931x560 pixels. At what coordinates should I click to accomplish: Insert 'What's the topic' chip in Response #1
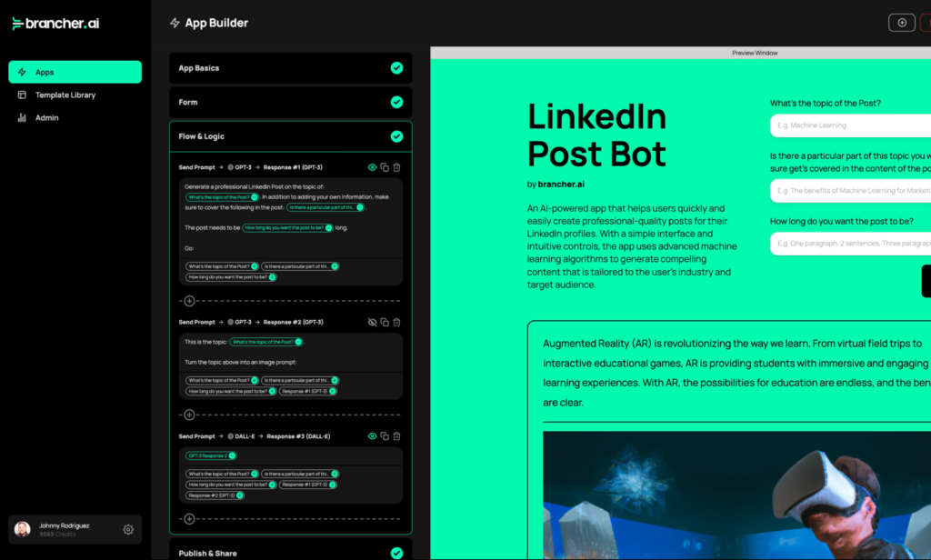point(222,266)
